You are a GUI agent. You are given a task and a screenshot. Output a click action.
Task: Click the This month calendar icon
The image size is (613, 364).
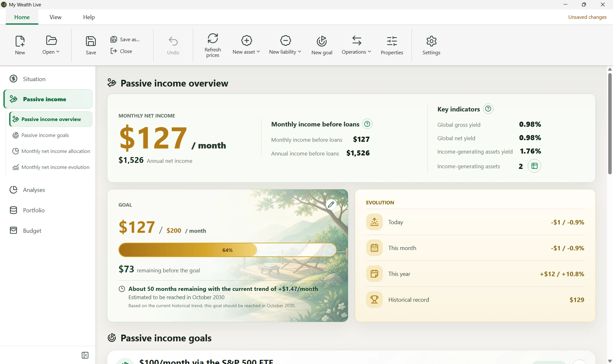tap(374, 248)
